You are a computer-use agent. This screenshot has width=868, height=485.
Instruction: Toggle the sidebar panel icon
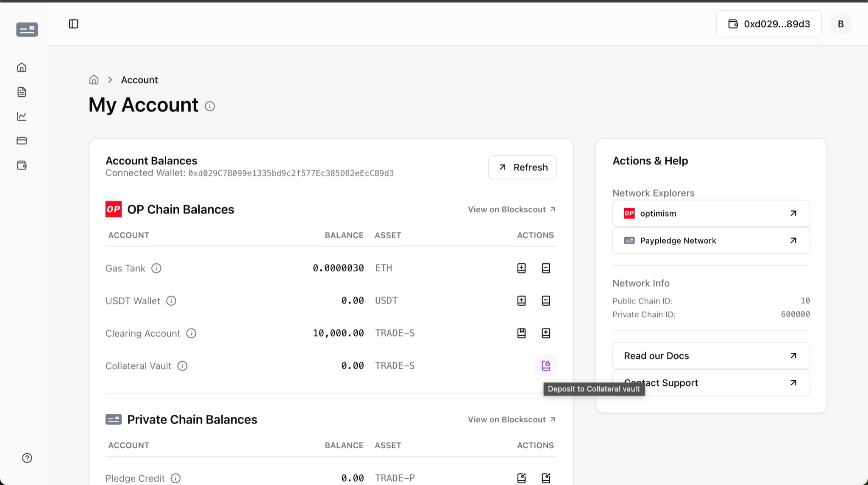73,24
